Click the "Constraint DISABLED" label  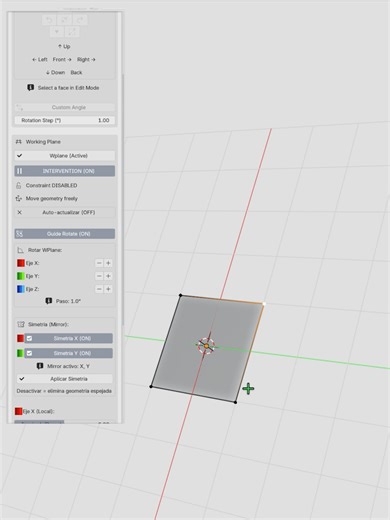[51, 185]
